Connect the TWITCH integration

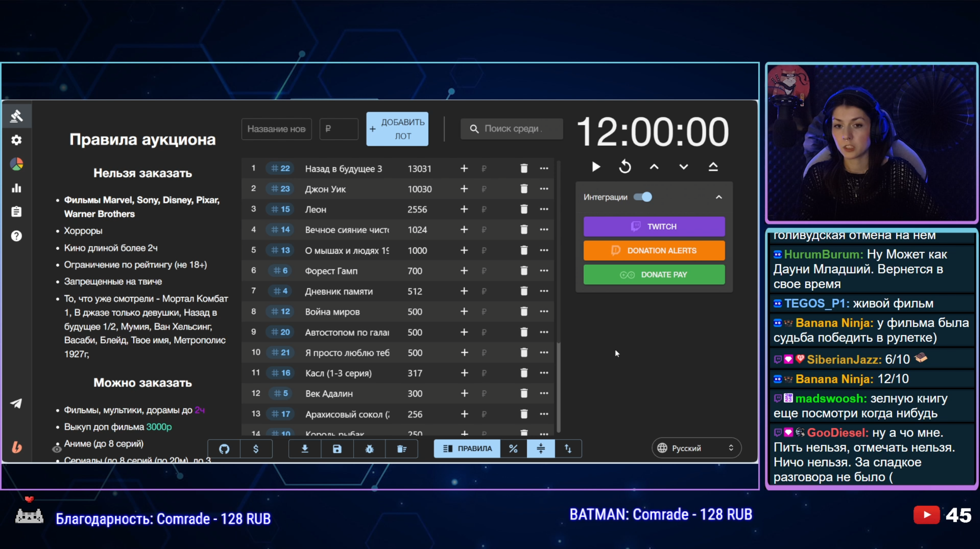tap(654, 226)
